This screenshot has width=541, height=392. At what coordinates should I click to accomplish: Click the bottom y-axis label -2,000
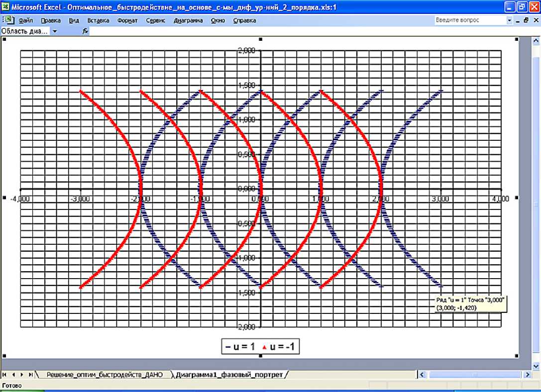245,327
